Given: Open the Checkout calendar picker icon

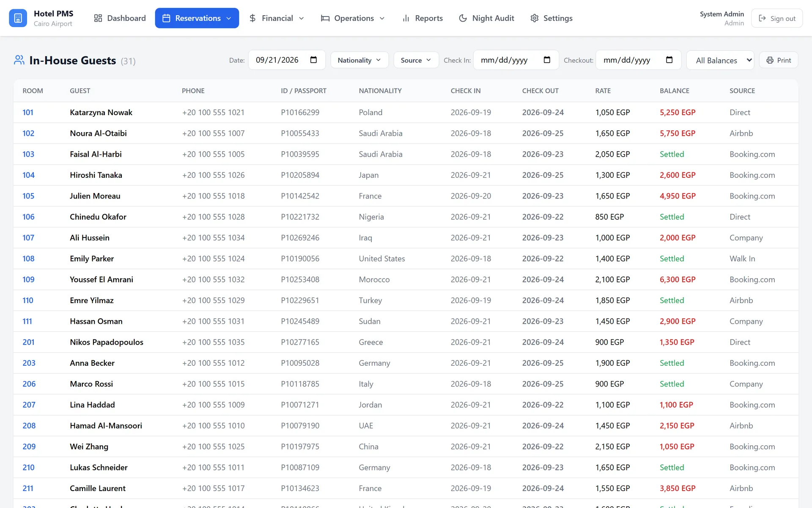Looking at the screenshot, I should 669,60.
